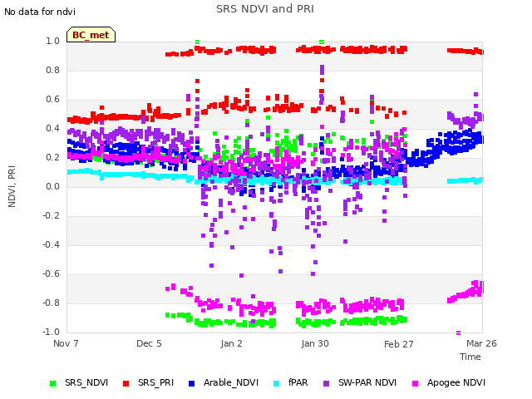Click the 1.0 y-axis tick label
Screen dimensions: 532x399
coord(53,41)
